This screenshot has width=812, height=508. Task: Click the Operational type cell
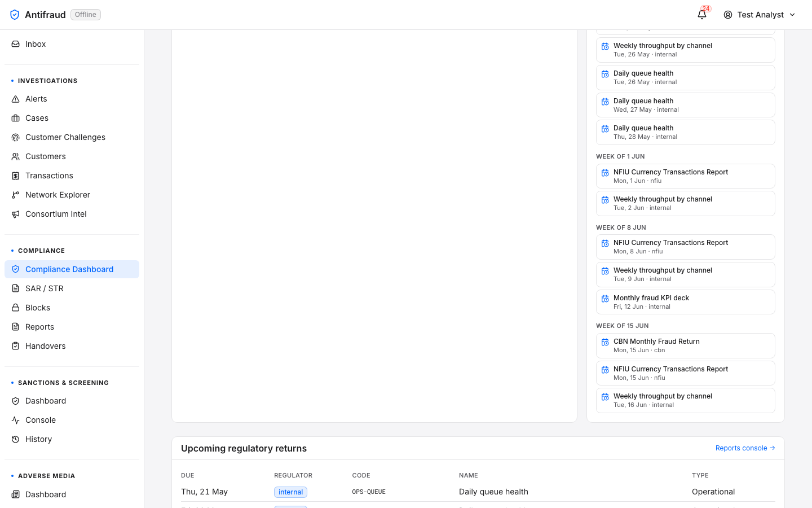[x=713, y=492]
